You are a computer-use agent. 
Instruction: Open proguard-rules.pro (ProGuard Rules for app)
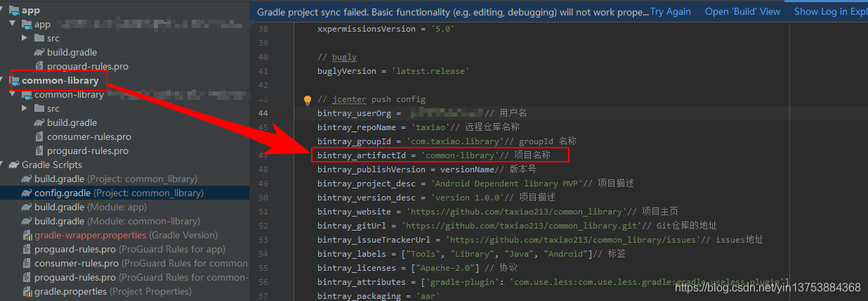click(129, 249)
